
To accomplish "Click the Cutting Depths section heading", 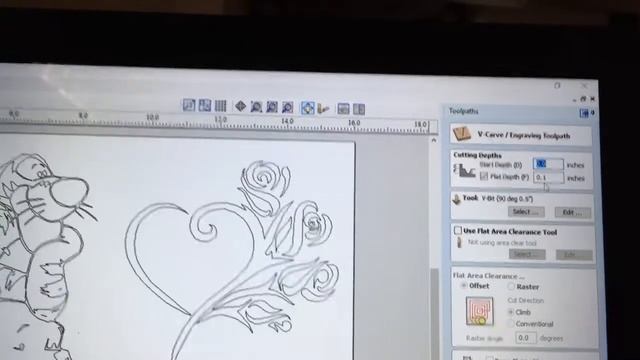I will [477, 155].
